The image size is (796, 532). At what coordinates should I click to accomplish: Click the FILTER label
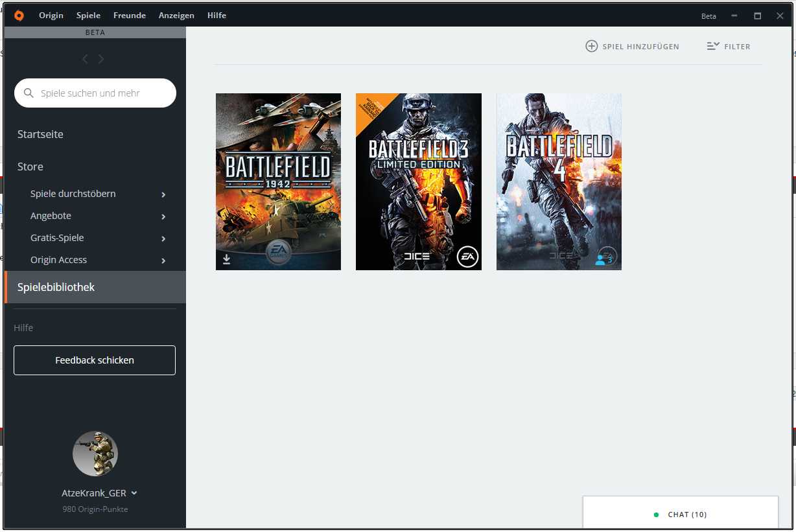click(x=737, y=47)
